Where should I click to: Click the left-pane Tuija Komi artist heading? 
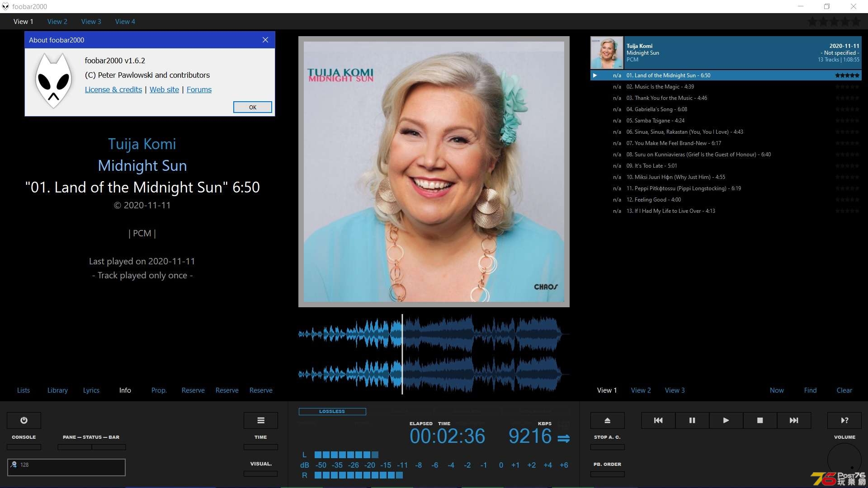click(142, 144)
